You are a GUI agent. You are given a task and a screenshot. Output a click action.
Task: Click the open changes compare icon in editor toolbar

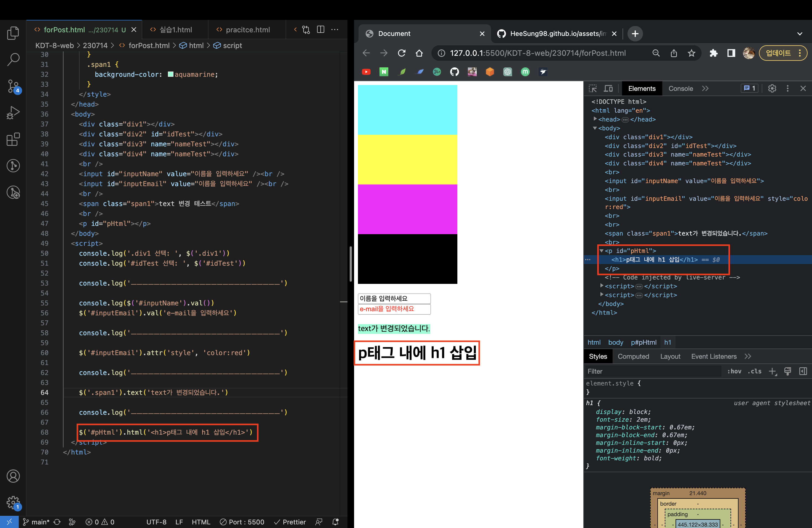click(x=306, y=30)
